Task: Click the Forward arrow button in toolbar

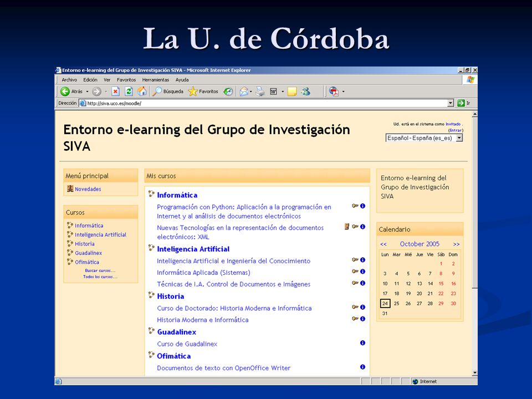Action: click(96, 91)
